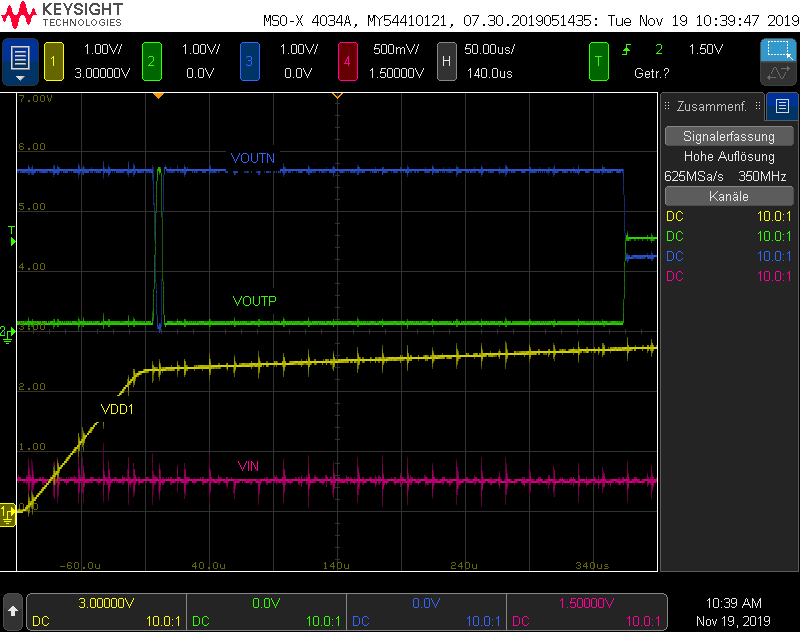Image resolution: width=800 pixels, height=632 pixels.
Task: Click pink DC 10.0:1 row in Kanäle
Action: (x=729, y=276)
